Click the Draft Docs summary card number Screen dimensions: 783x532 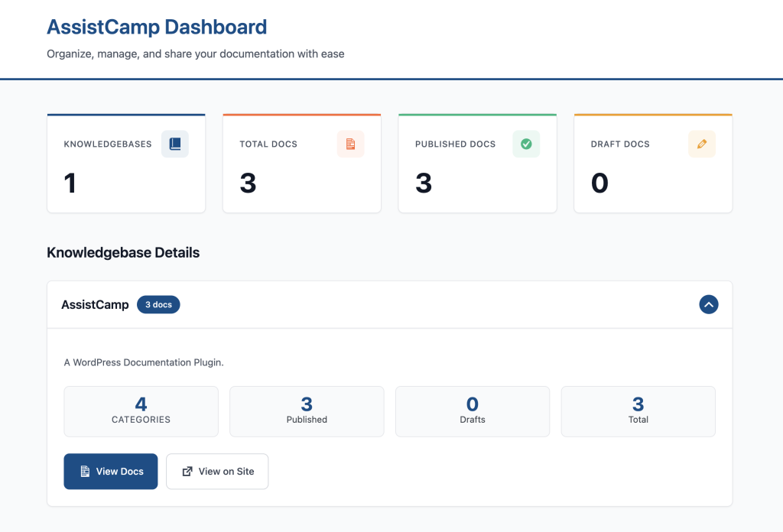click(599, 183)
